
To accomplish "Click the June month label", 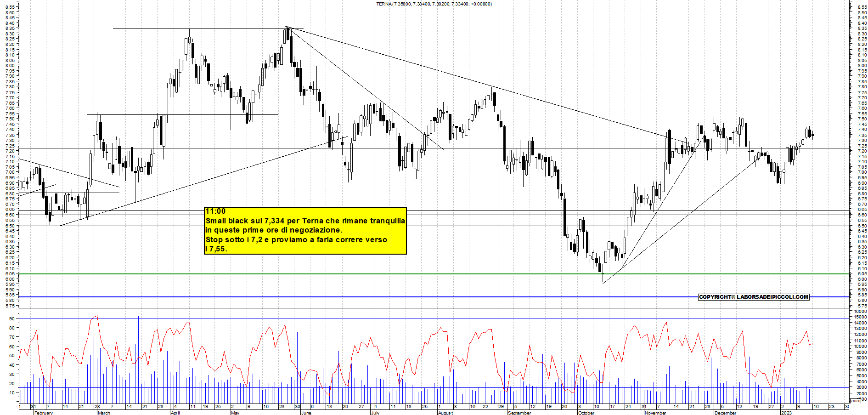I will pyautogui.click(x=306, y=413).
